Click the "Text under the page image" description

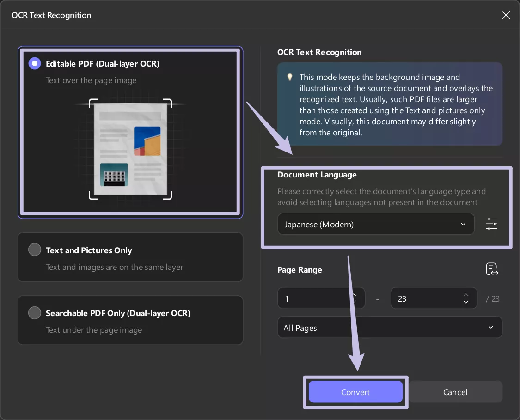coord(94,330)
